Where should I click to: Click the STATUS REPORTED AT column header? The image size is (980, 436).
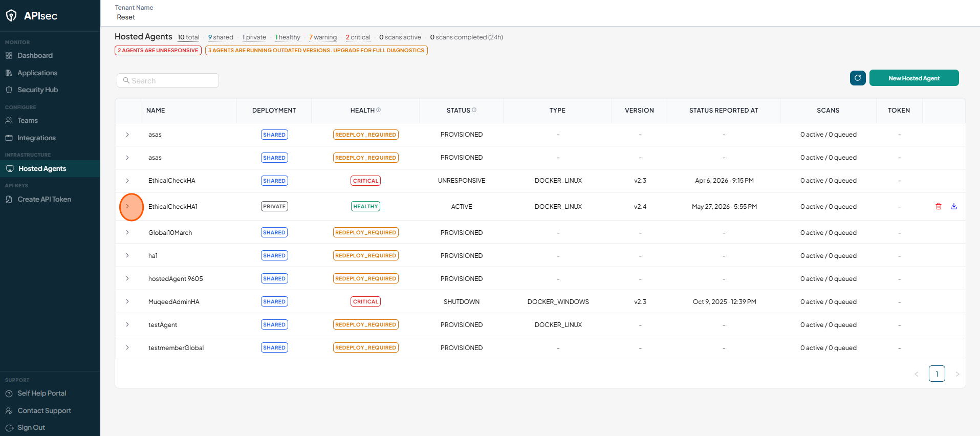click(724, 111)
